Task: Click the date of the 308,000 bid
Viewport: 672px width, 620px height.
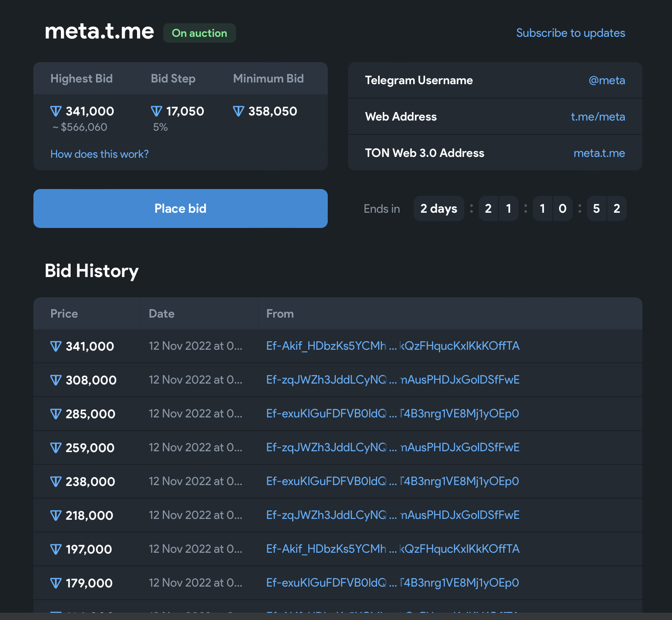Action: tap(195, 380)
